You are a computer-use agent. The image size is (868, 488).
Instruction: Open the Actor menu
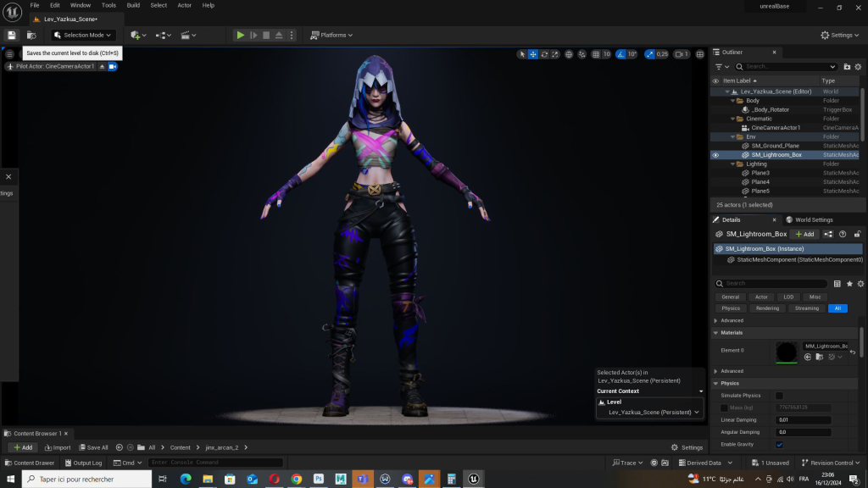tap(184, 5)
